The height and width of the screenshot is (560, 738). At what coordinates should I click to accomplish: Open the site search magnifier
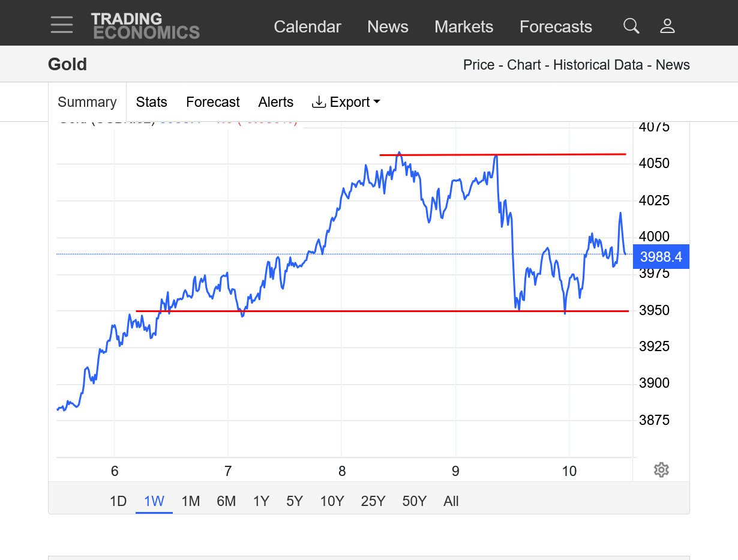coord(631,26)
